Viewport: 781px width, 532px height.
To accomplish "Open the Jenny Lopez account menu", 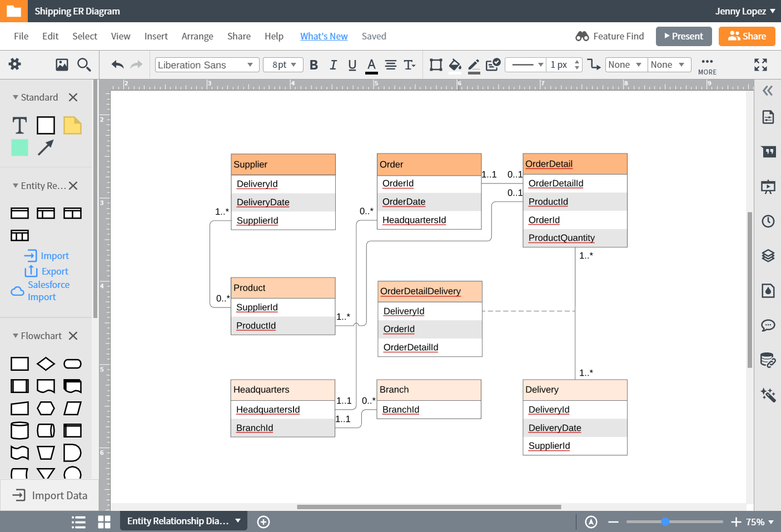I will coord(745,11).
